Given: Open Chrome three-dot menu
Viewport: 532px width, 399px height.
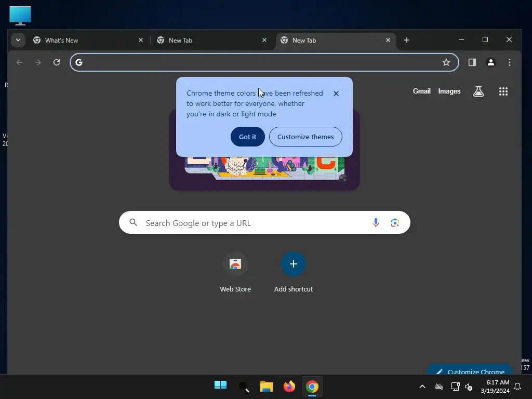Looking at the screenshot, I should pyautogui.click(x=509, y=62).
